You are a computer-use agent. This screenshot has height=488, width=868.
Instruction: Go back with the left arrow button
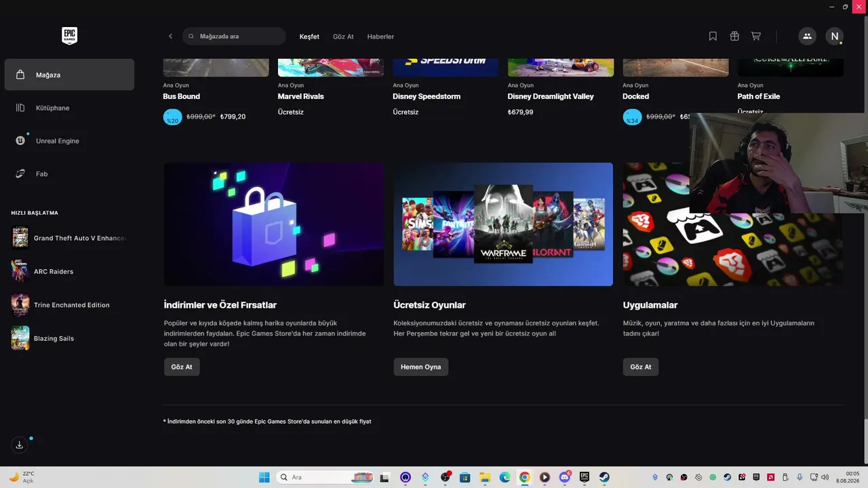coord(170,37)
